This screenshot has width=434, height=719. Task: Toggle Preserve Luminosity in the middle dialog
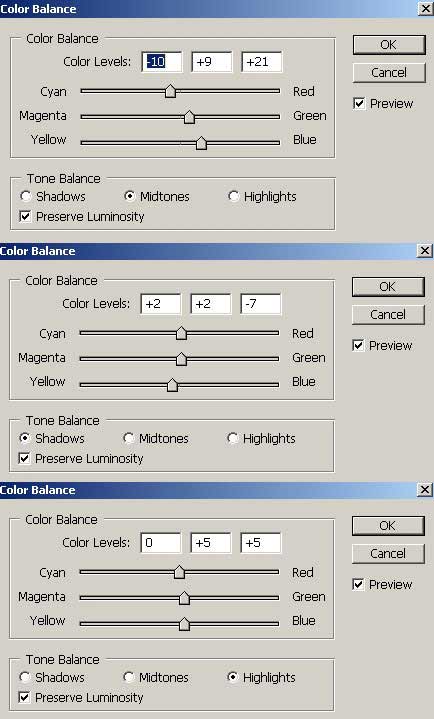pyautogui.click(x=24, y=458)
